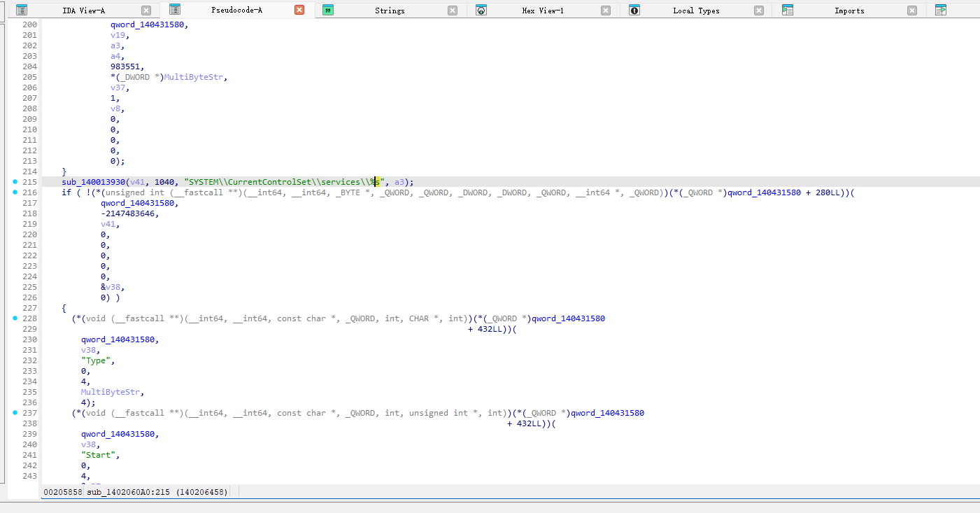Close the Strings tab

pos(453,10)
